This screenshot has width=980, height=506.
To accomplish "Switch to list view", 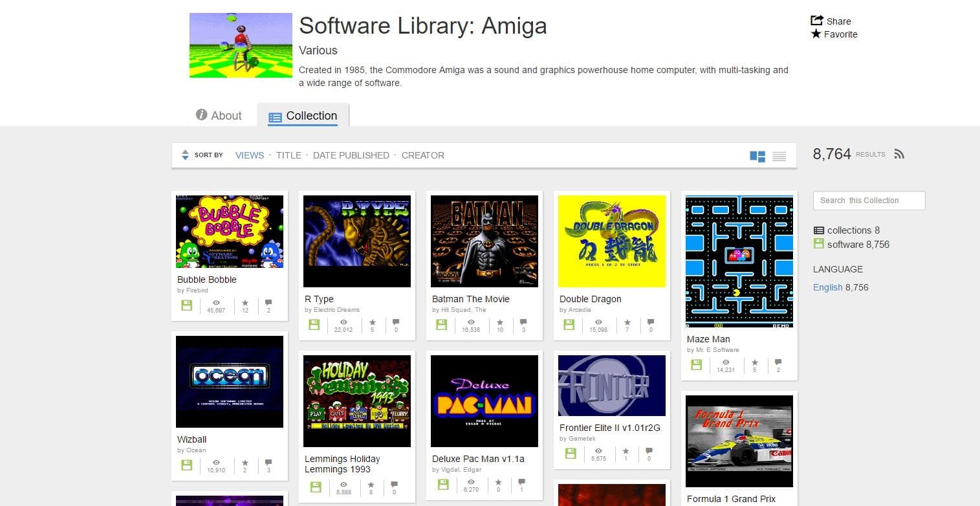I will click(x=779, y=156).
